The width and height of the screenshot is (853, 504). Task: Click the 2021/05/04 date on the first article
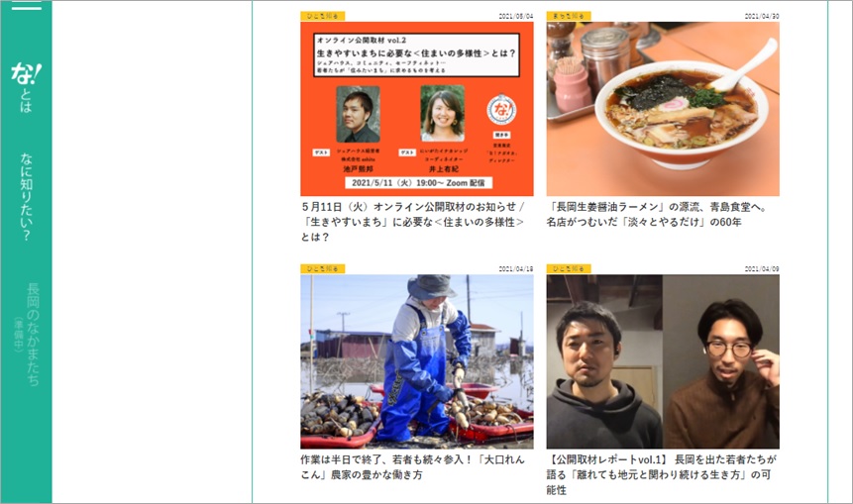516,16
